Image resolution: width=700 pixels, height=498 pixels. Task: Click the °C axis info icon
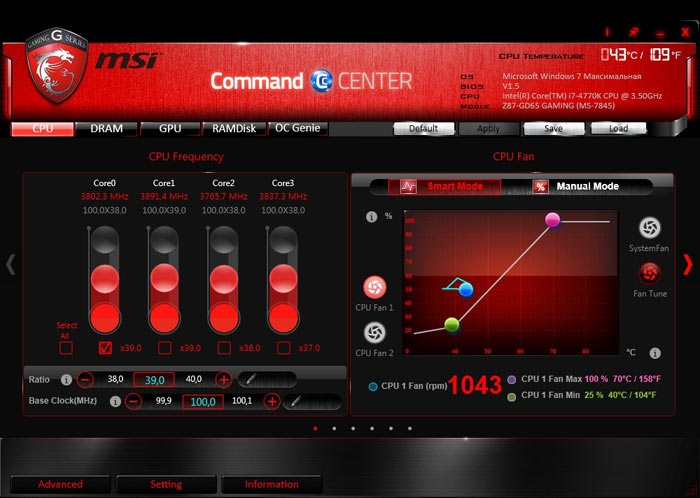[655, 353]
